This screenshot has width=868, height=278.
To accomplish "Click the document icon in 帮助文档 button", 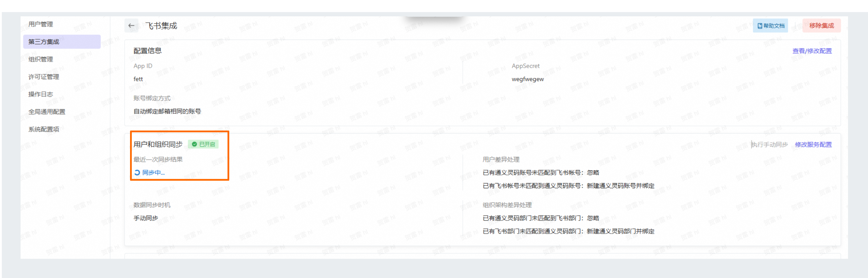I will coord(759,26).
